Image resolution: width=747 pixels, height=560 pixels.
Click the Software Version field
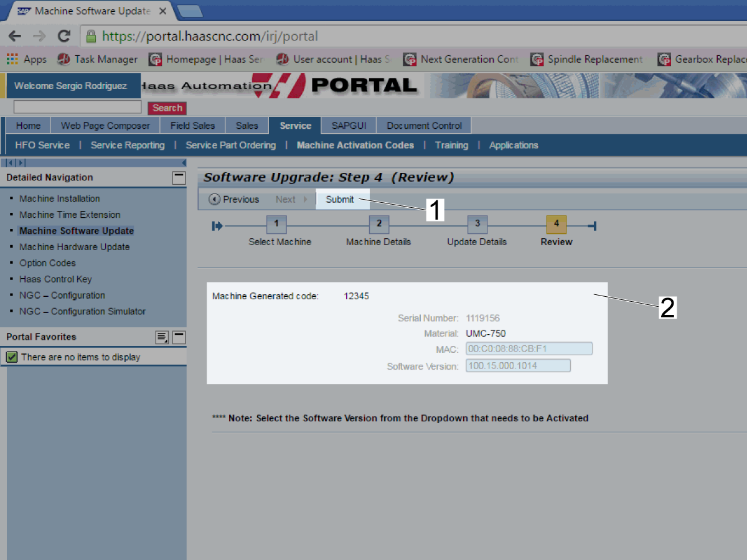[x=518, y=366]
